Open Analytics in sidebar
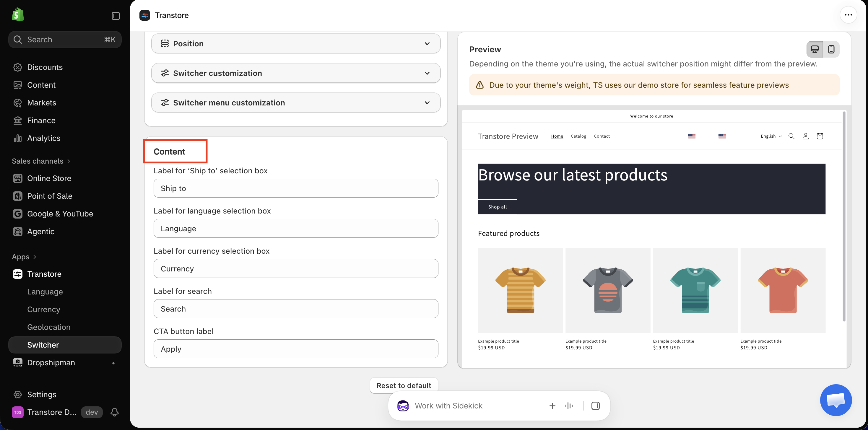The width and height of the screenshot is (868, 430). click(x=65, y=138)
